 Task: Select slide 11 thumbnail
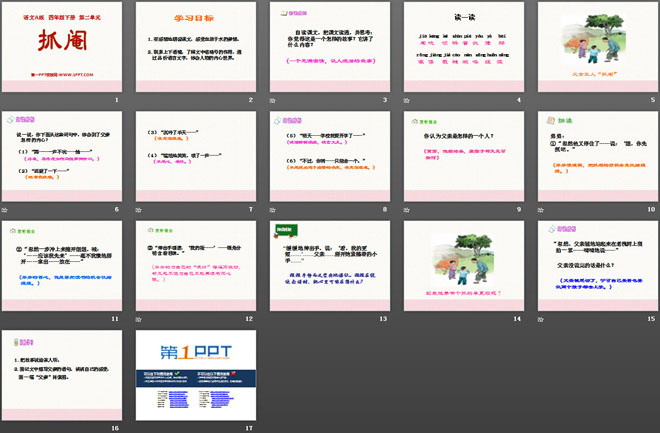click(62, 266)
